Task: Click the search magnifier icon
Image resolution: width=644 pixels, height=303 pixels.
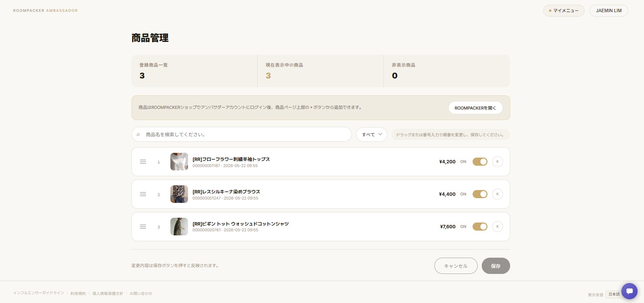Action: (138, 135)
